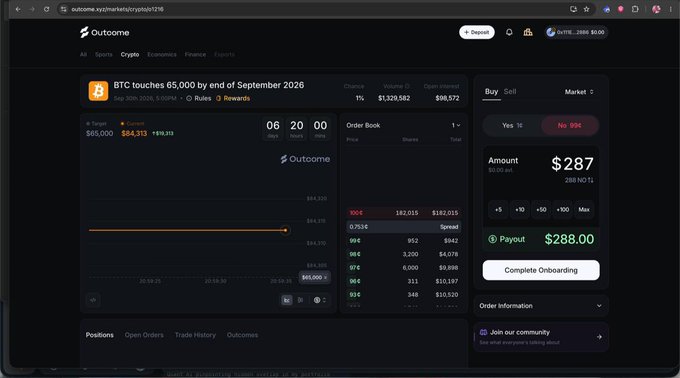Open the red shield extension icon

click(621, 9)
